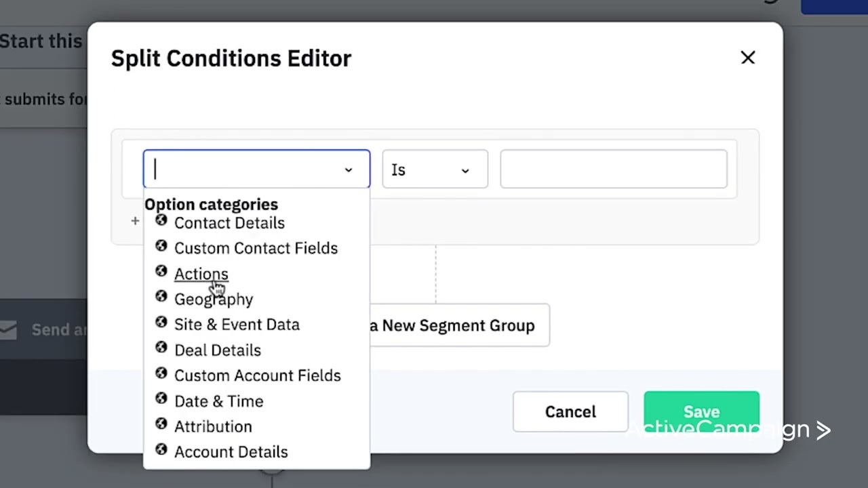This screenshot has width=868, height=488.
Task: Select the Actions category option
Action: click(x=201, y=273)
